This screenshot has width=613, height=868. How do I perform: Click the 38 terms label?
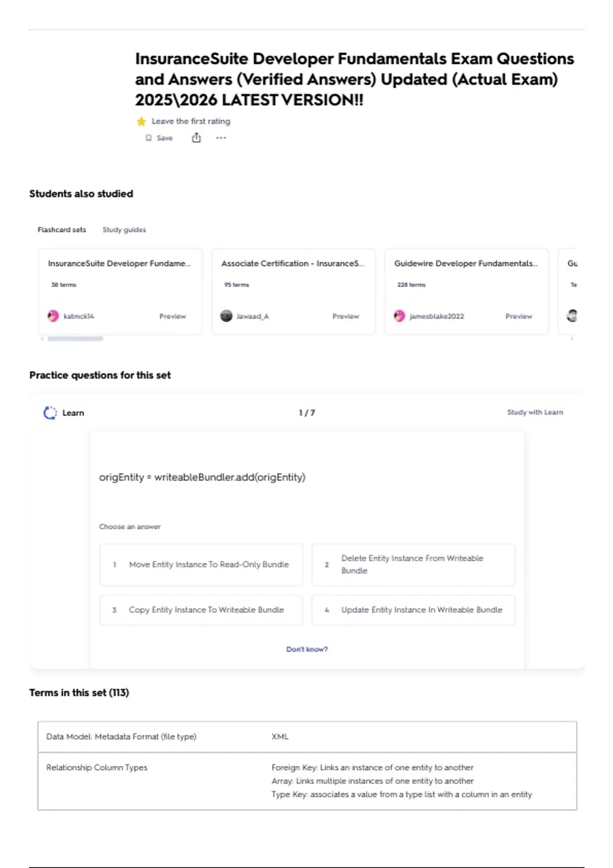tap(63, 285)
